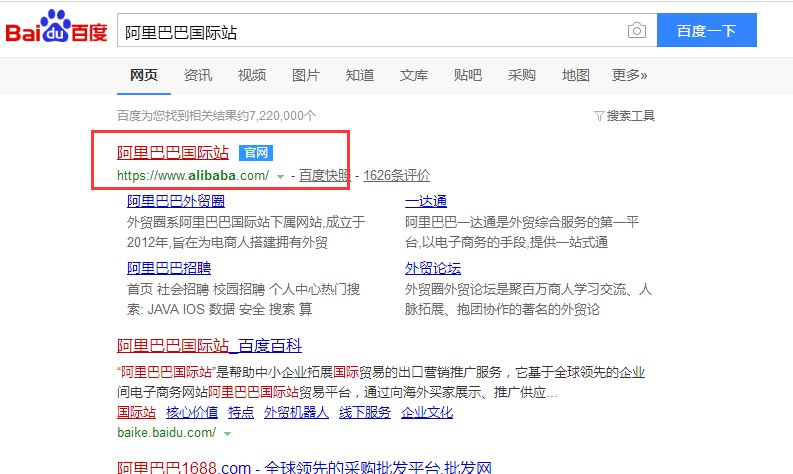Switch to the 图片 tab

point(306,75)
